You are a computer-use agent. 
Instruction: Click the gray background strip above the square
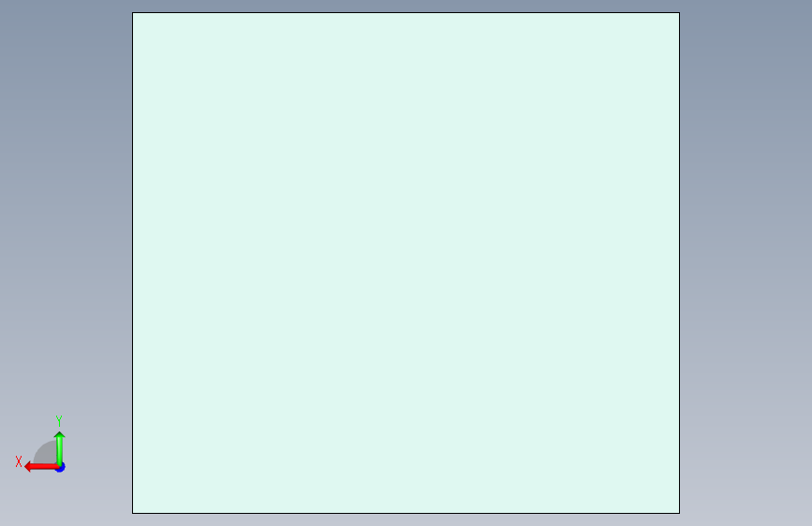[x=406, y=6]
